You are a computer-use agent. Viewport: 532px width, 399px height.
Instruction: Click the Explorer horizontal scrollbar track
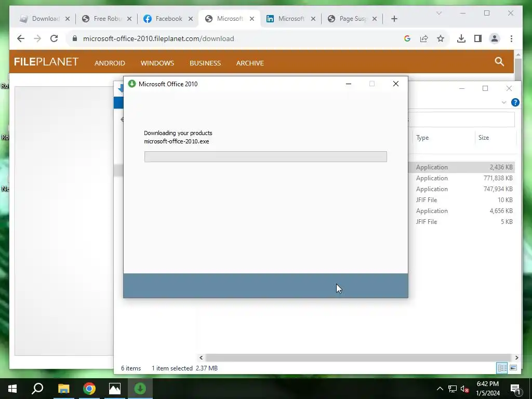tap(358, 357)
